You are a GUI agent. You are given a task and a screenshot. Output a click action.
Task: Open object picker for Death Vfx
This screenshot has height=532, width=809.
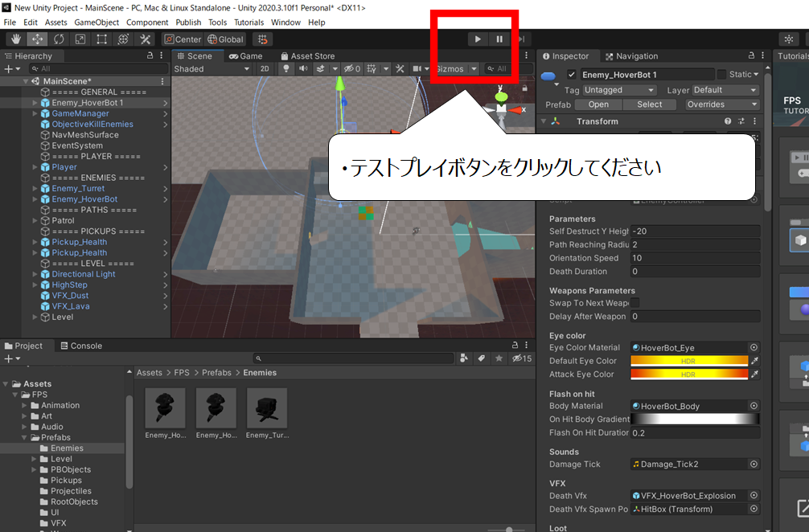tap(754, 495)
